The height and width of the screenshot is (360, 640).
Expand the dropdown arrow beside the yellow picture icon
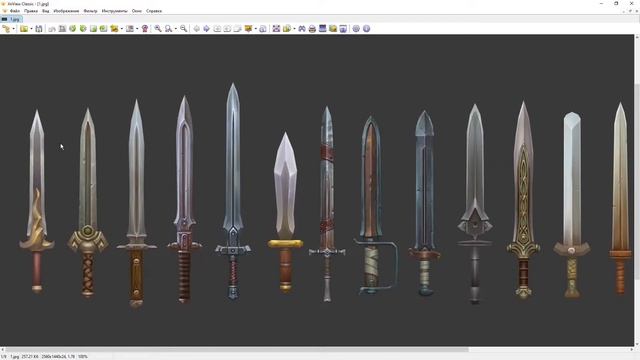tap(122, 29)
